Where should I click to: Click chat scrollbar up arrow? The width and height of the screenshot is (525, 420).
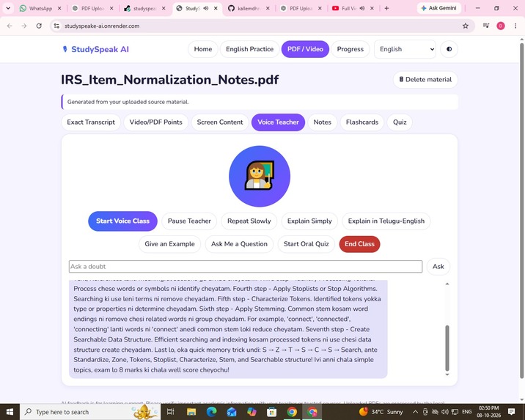click(x=447, y=284)
